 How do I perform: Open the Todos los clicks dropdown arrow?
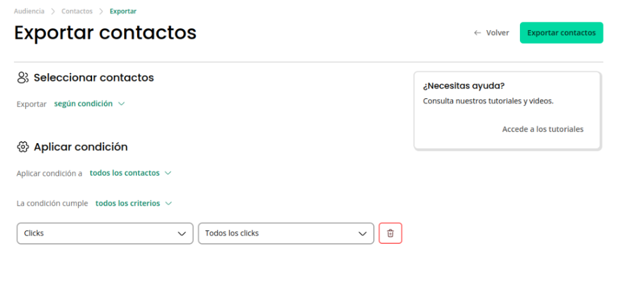pyautogui.click(x=362, y=233)
